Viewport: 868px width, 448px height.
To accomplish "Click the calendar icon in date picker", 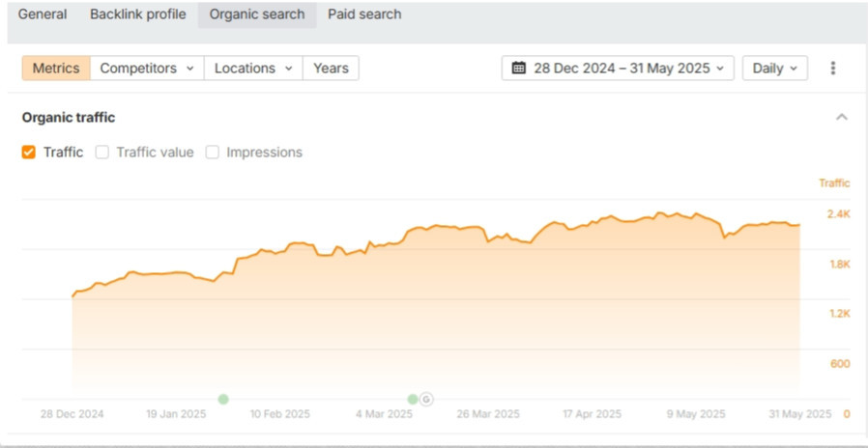I will pos(519,69).
